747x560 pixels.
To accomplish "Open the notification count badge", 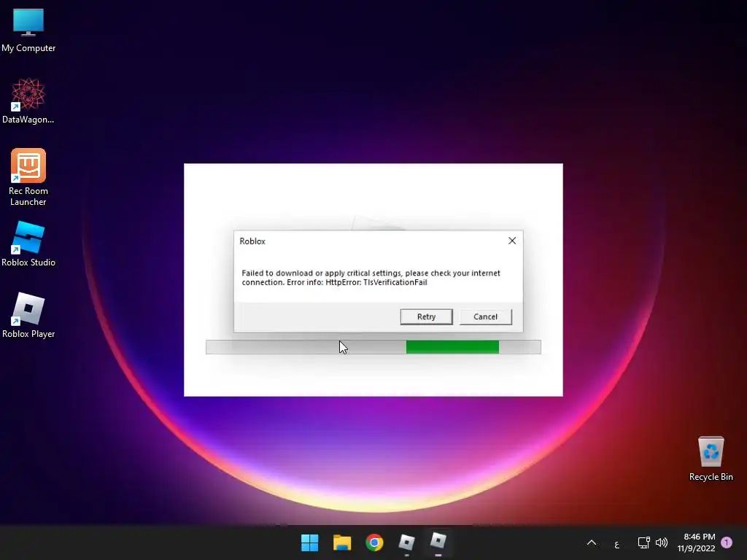I will pyautogui.click(x=727, y=542).
